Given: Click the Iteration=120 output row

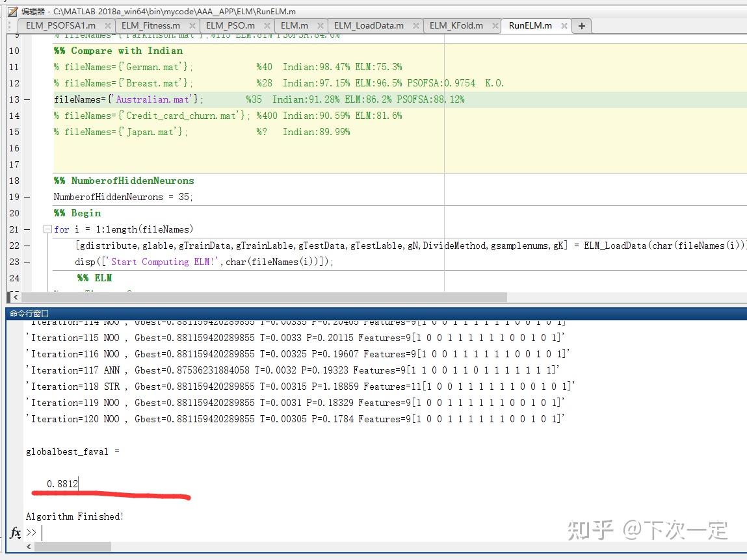Looking at the screenshot, I should click(x=295, y=419).
